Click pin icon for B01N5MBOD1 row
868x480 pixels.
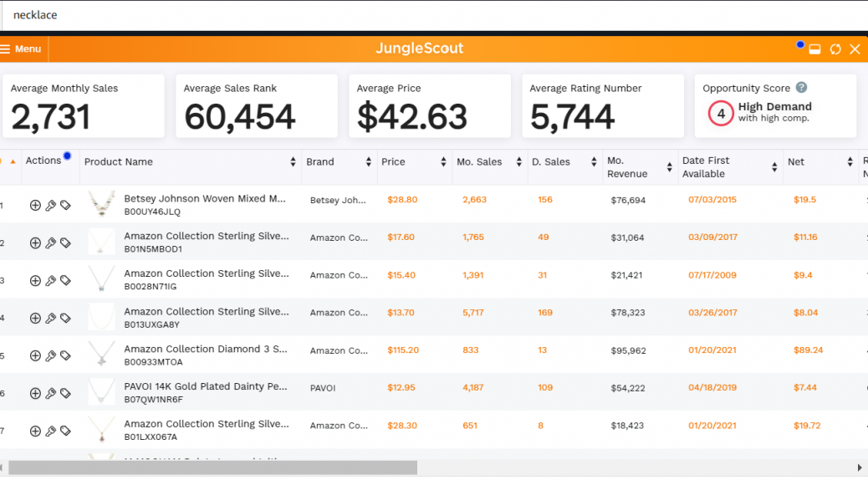coord(50,243)
